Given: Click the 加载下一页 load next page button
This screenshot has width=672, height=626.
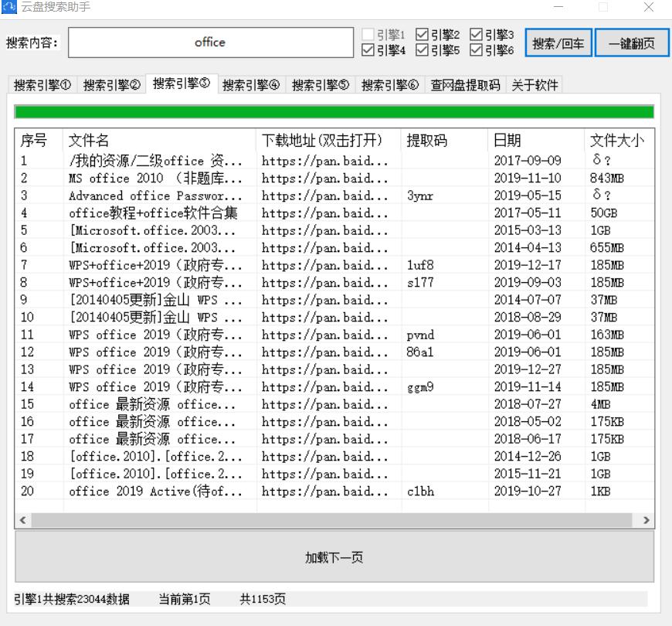Looking at the screenshot, I should (334, 556).
